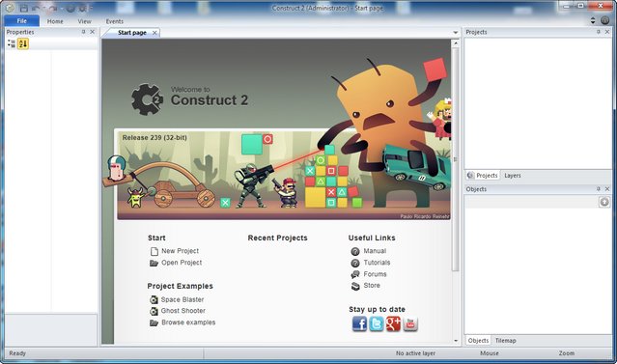Open the Space Blaster example

click(182, 299)
